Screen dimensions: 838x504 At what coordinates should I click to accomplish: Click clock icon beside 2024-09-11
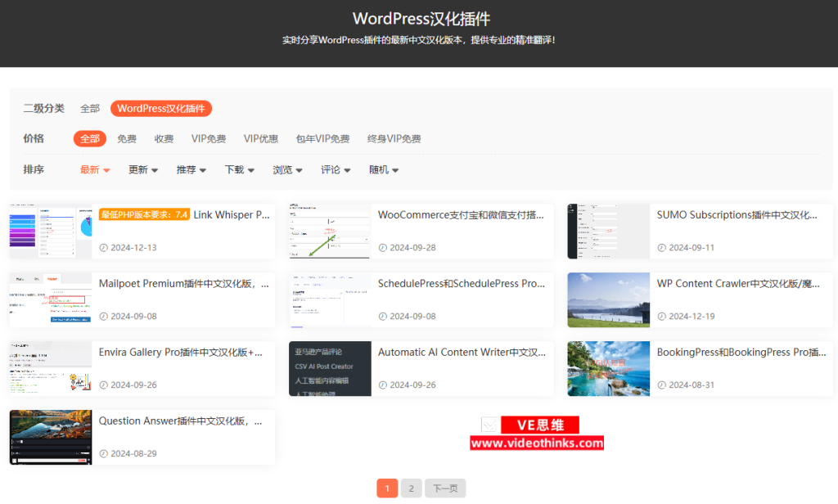pos(661,247)
